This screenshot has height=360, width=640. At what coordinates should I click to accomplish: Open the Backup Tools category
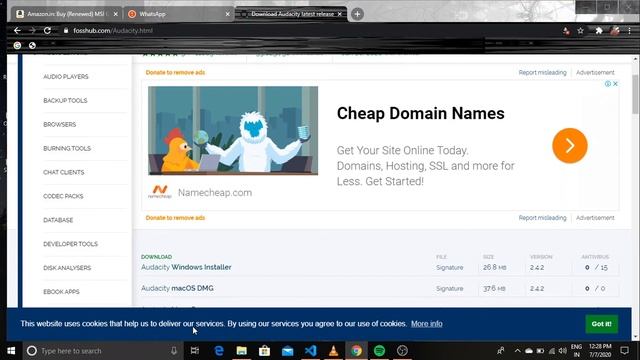coord(65,100)
